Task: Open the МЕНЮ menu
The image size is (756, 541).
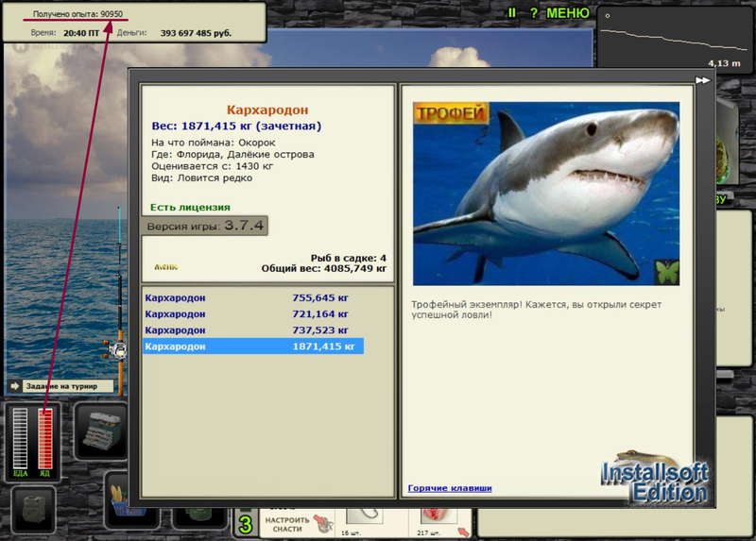Action: 568,13
